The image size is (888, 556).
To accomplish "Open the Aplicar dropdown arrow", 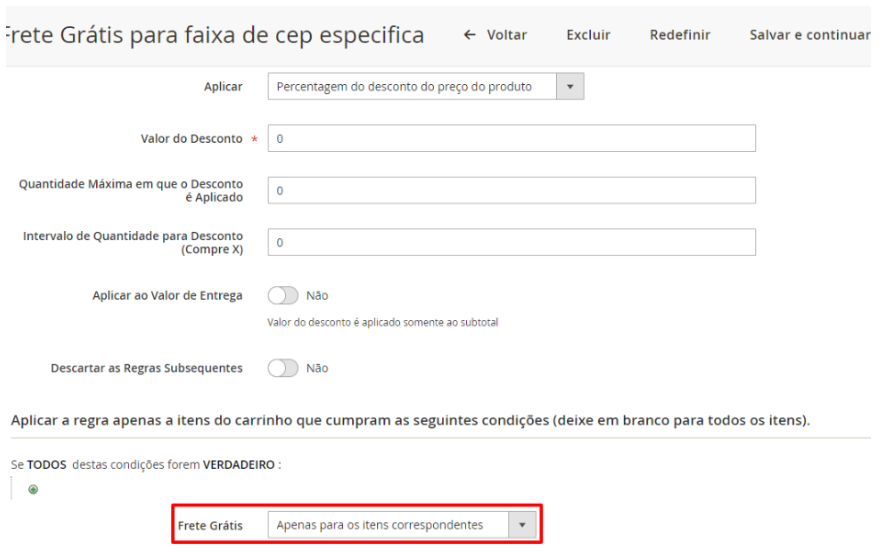I will 569,87.
